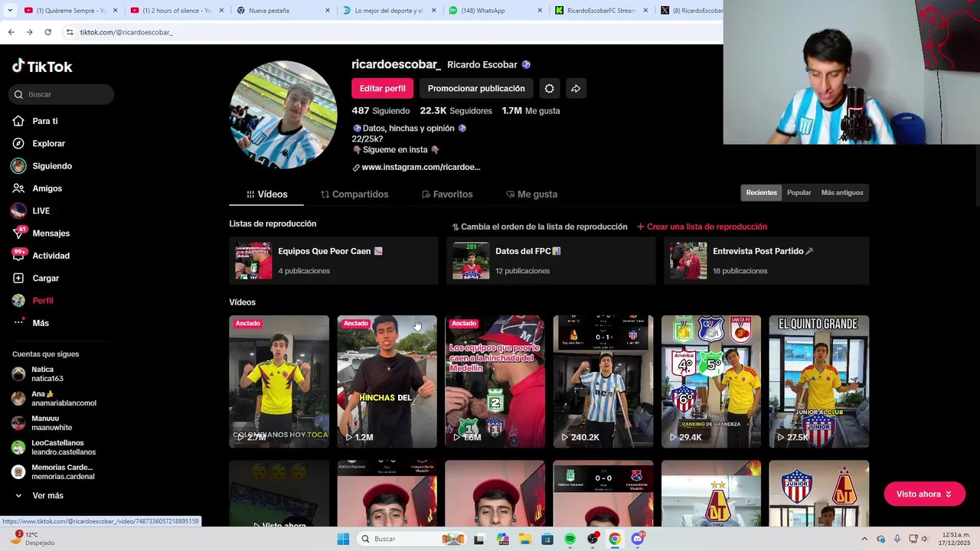Viewport: 980px width, 551px height.
Task: Open the 487 Siguiendo list
Action: pyautogui.click(x=381, y=111)
